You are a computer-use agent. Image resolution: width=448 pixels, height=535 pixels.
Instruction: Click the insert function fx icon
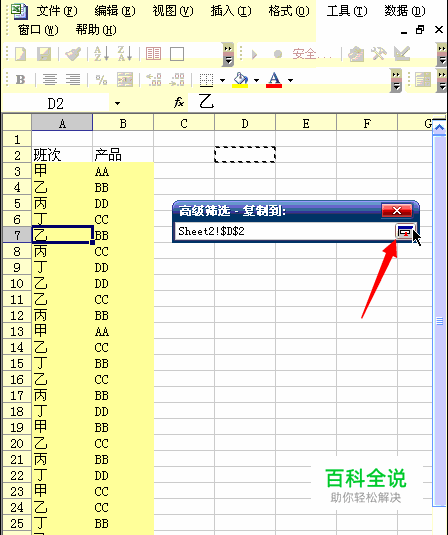click(x=179, y=102)
